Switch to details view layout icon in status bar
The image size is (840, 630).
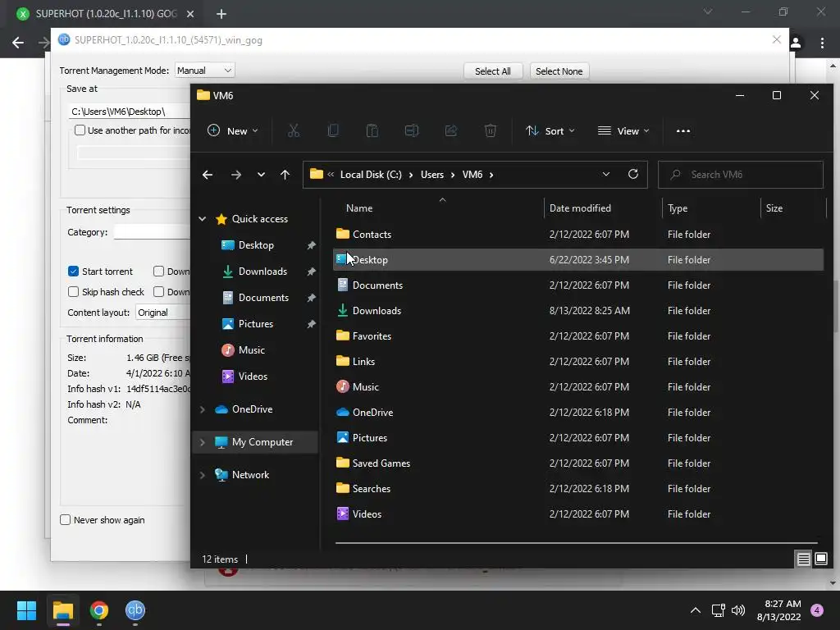click(x=804, y=559)
